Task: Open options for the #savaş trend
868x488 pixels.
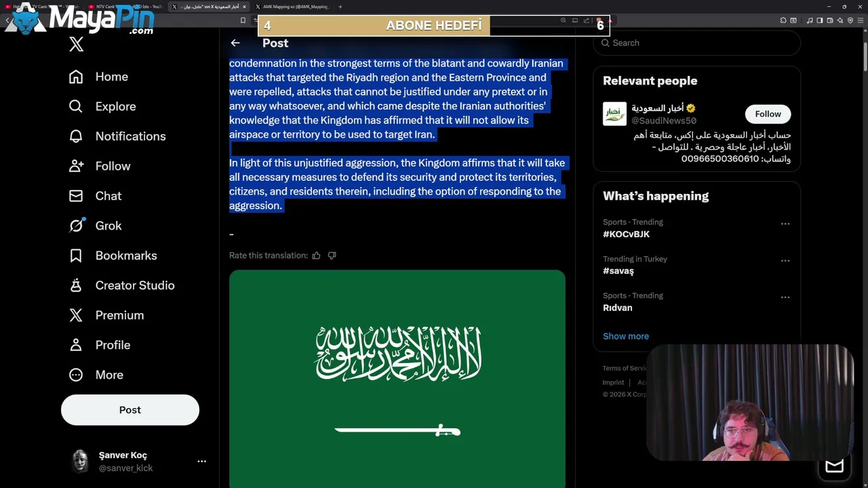Action: pyautogui.click(x=785, y=260)
